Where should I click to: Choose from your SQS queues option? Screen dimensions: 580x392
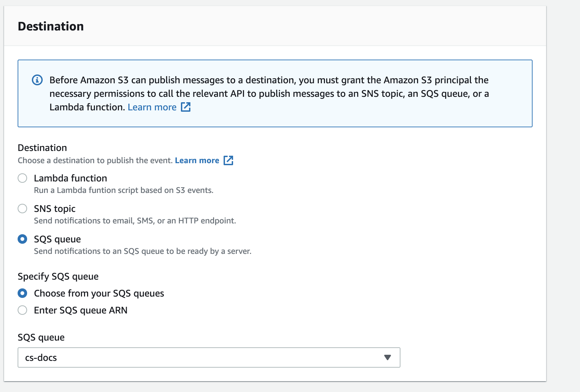pos(22,293)
